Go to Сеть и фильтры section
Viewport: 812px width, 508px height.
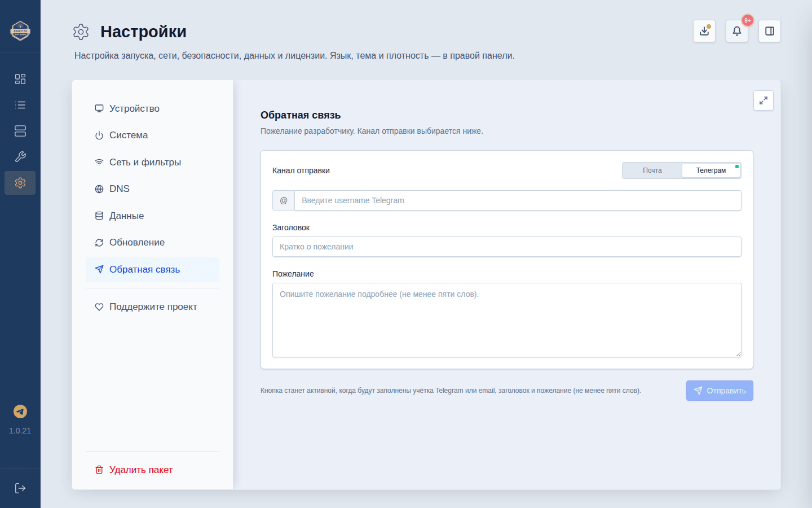(x=152, y=162)
